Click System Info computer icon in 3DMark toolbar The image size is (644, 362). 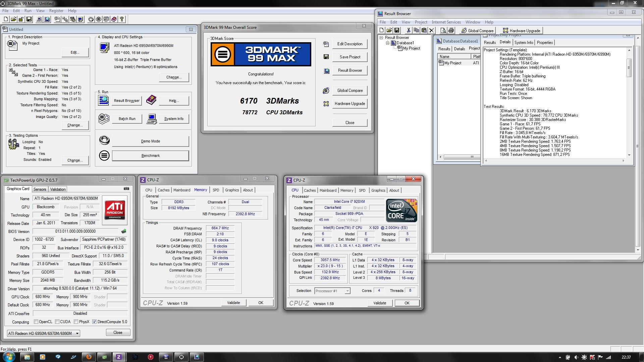[x=39, y=19]
